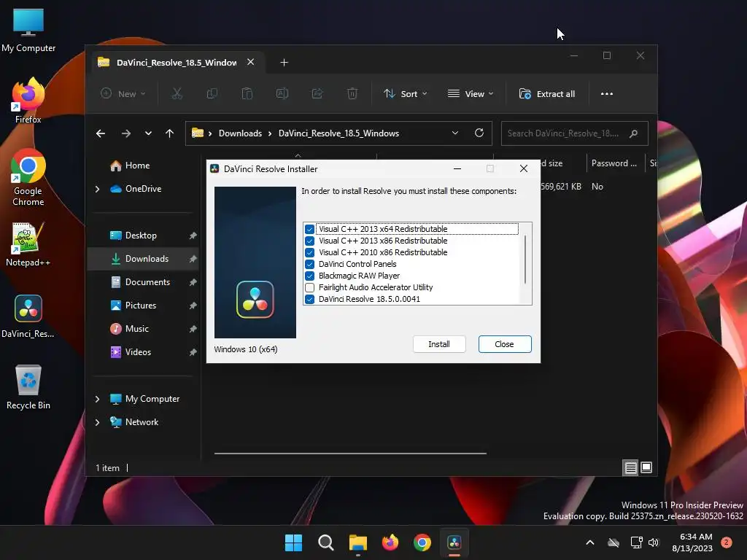Open recent locations chevron dropdown

click(x=148, y=133)
